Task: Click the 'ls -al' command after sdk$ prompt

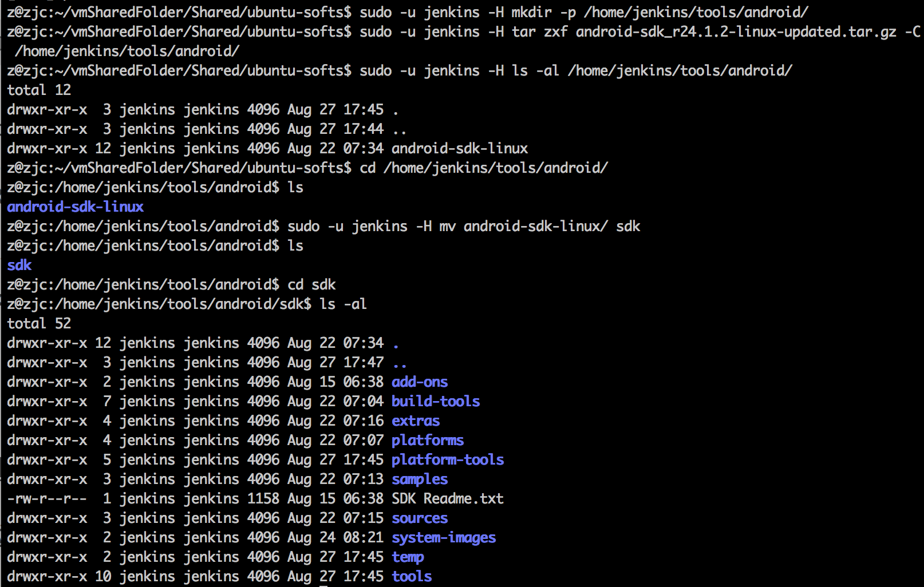Action: (343, 304)
